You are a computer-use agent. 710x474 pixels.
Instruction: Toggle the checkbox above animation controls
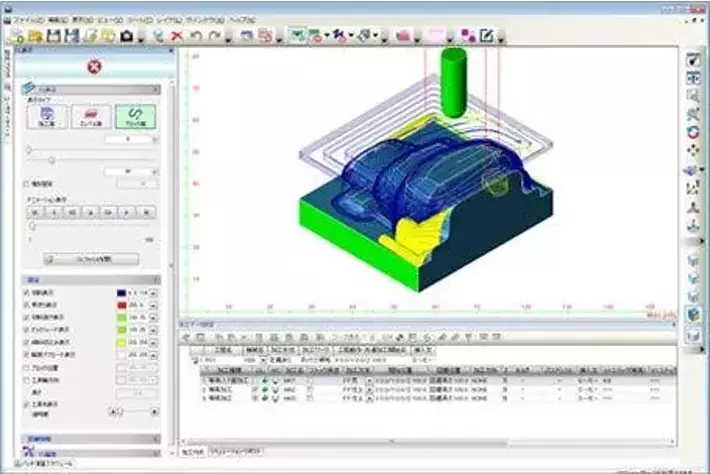[25, 184]
